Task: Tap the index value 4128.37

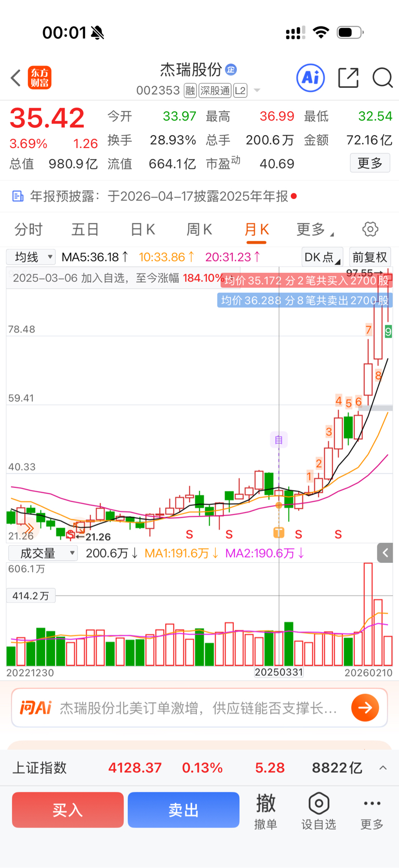Action: click(x=135, y=768)
